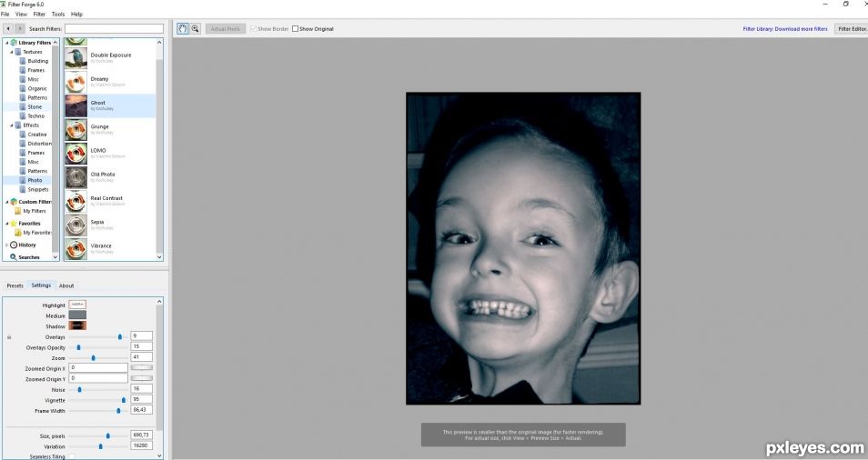
Task: Collapse the Favorites tree node
Action: coord(7,224)
